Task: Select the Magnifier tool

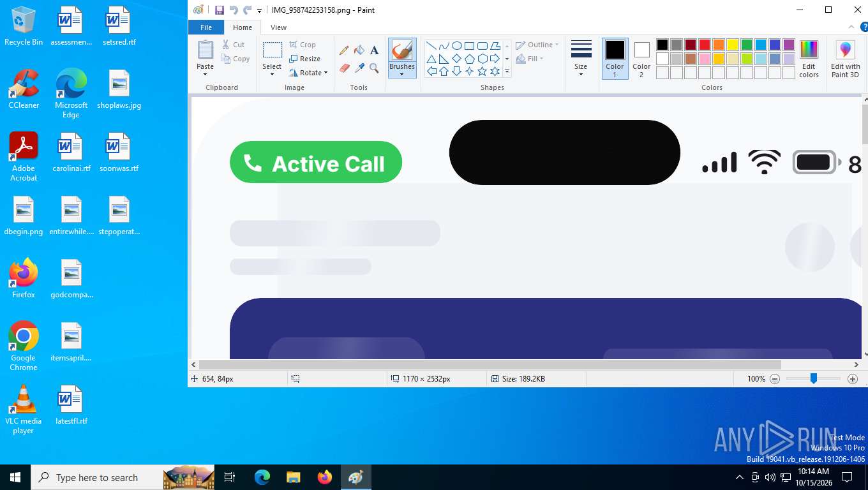Action: (x=375, y=68)
